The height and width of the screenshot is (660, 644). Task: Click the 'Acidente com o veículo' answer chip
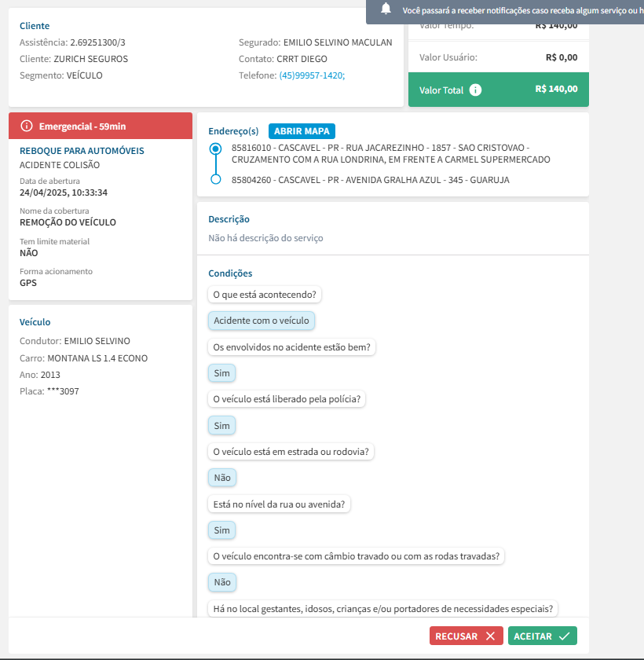(262, 321)
